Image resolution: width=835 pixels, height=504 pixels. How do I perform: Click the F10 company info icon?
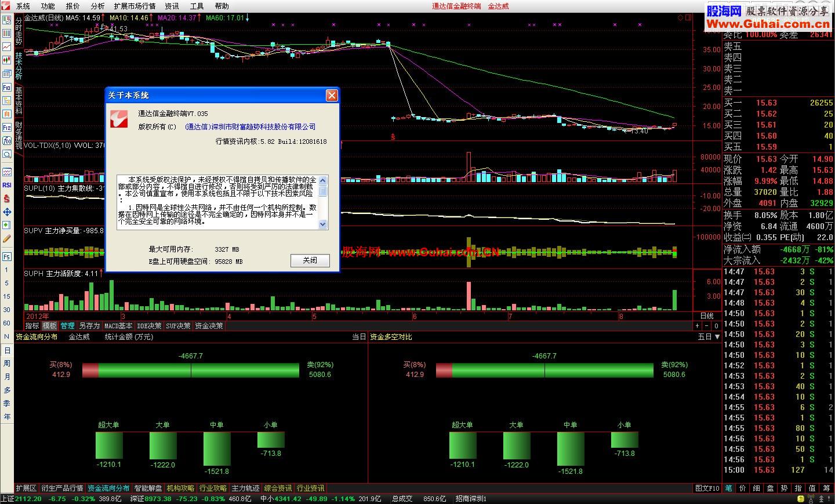(7, 87)
